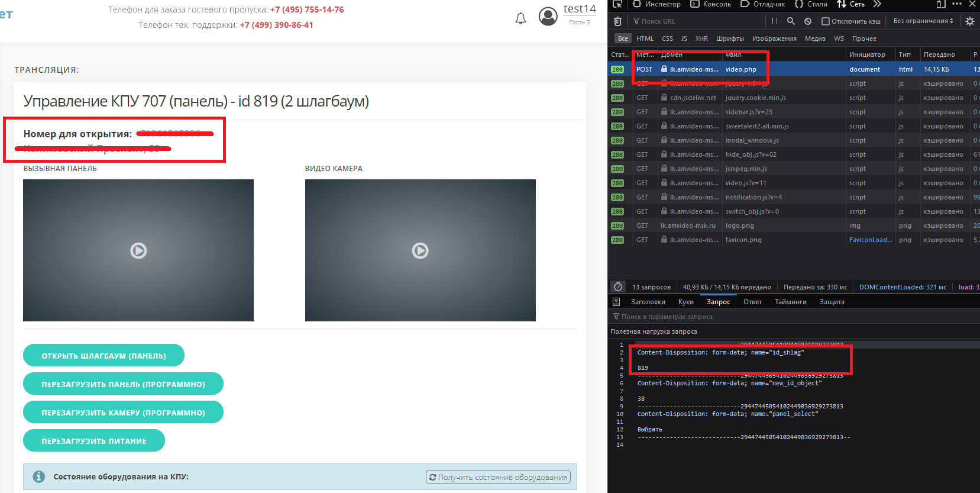Viewport: 980px width, 493px height.
Task: Filter requests by JS
Action: pos(684,38)
